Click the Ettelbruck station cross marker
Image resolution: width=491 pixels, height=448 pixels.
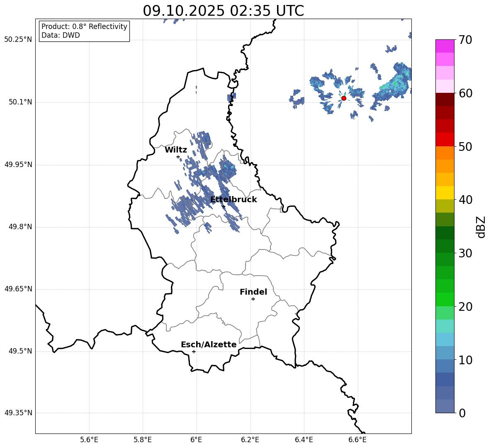coord(223,206)
